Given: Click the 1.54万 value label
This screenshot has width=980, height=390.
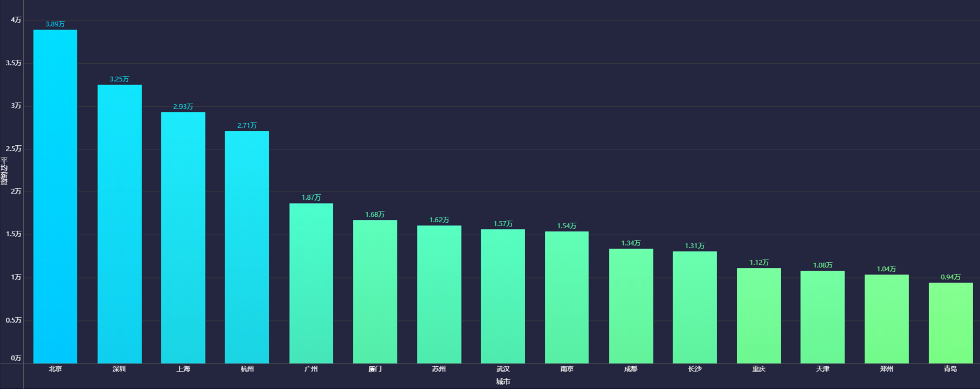Looking at the screenshot, I should (567, 226).
